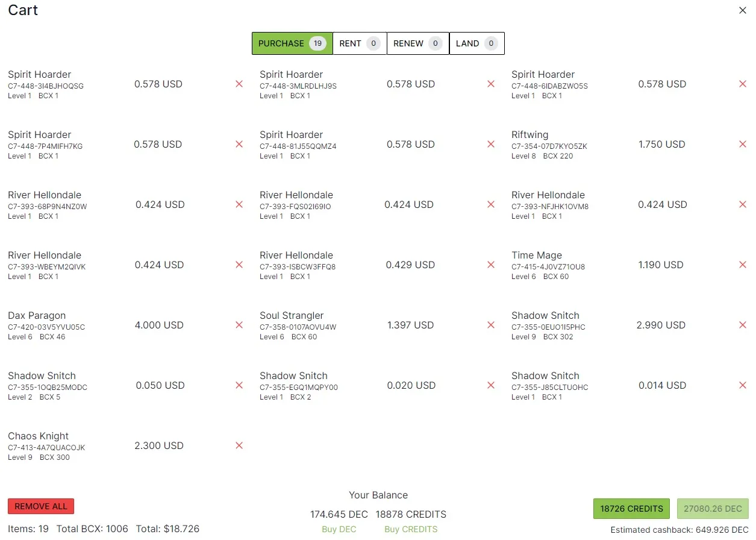Click the 1.190 USD price
Screen dimensions: 756x540
pos(661,265)
